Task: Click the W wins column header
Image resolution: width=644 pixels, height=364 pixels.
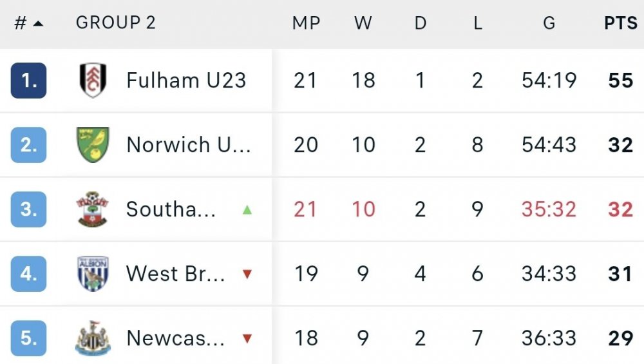Action: (x=363, y=23)
